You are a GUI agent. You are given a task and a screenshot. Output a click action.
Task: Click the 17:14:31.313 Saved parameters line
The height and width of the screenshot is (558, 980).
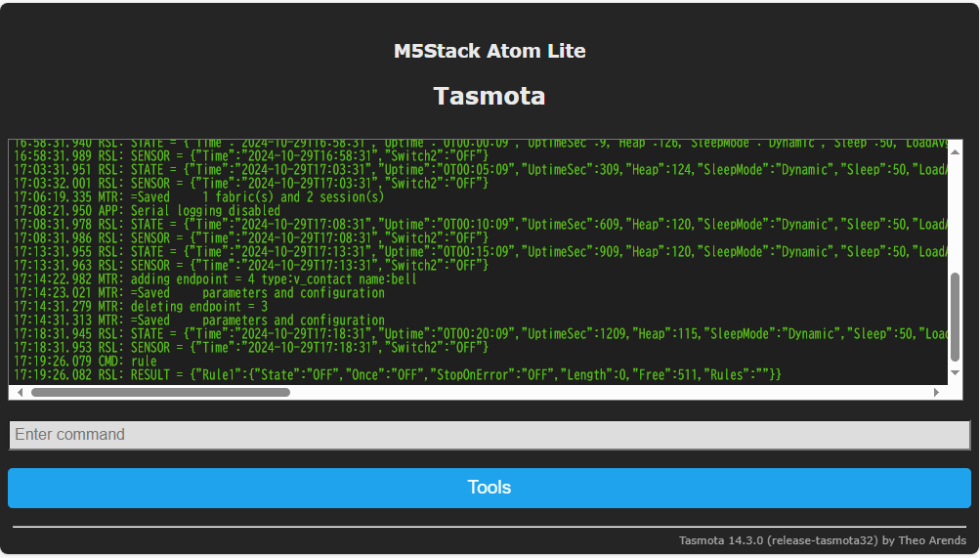[198, 320]
